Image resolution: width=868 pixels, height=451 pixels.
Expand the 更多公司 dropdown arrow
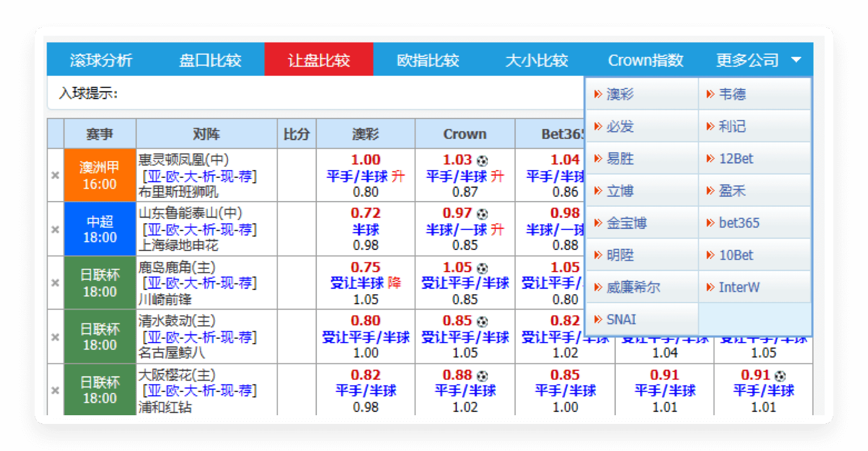796,60
